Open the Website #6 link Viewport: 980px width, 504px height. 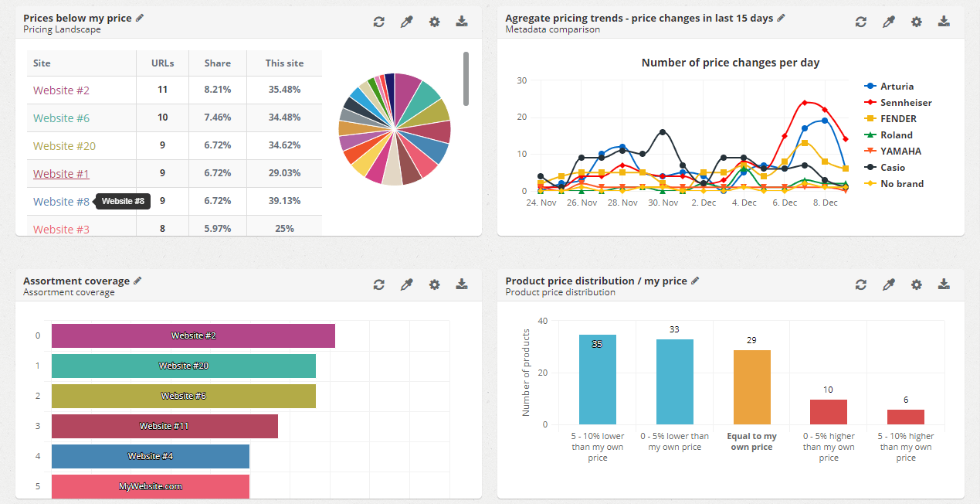[61, 117]
